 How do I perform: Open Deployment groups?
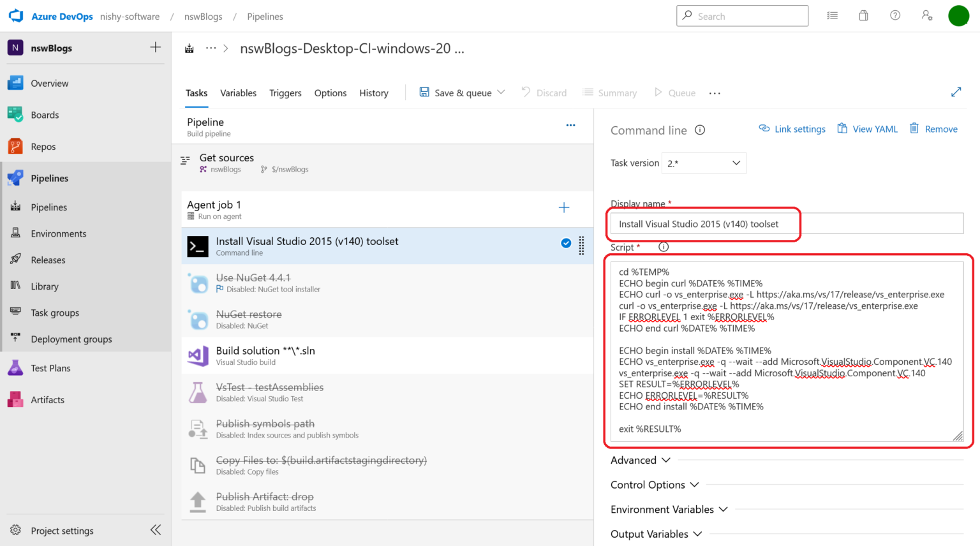pyautogui.click(x=71, y=339)
